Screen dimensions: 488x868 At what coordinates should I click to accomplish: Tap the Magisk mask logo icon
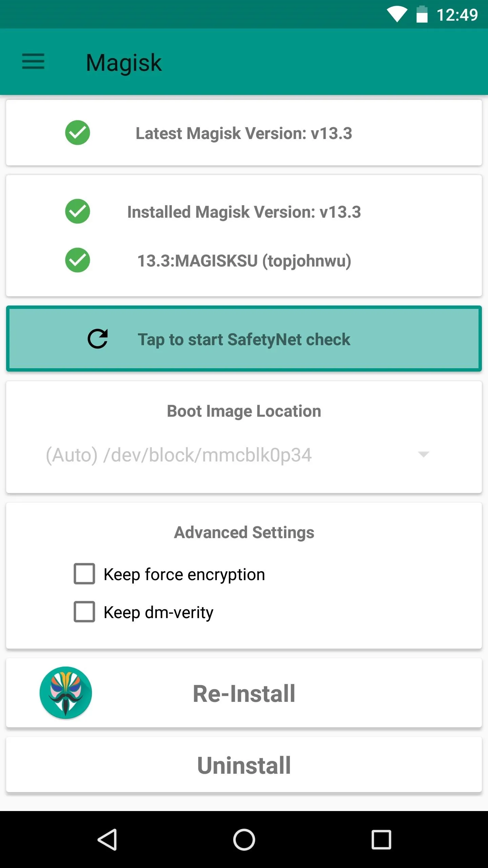point(66,693)
